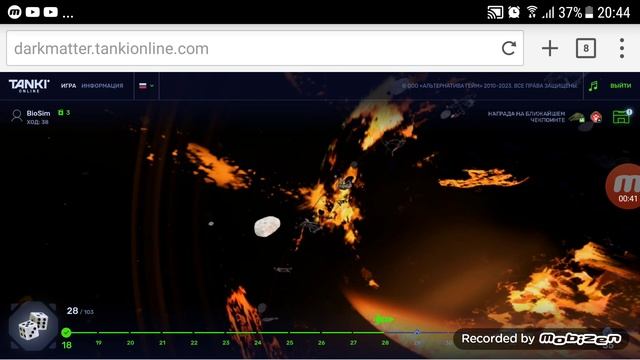The width and height of the screenshot is (640, 360).
Task: Click the 28 / 103 progress counter
Action: pos(80,311)
